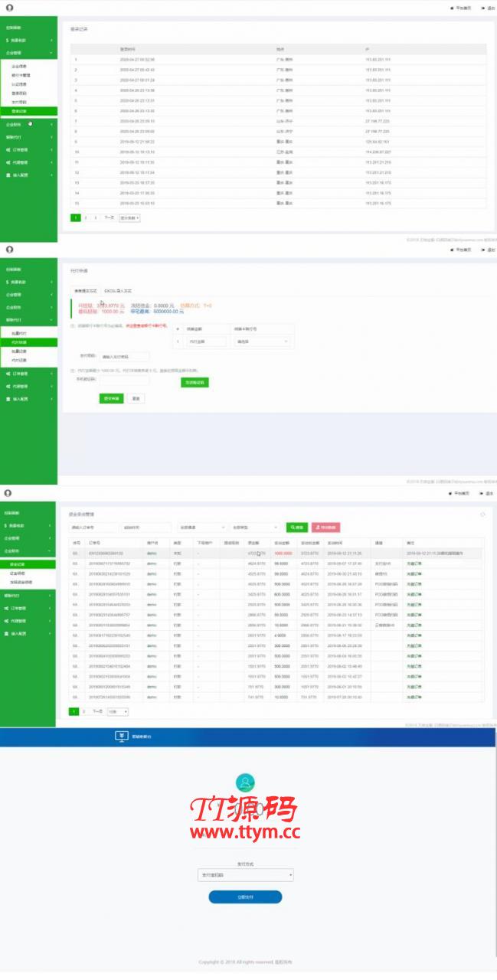Click the logo above the 代付申请 page
Image resolution: width=497 pixels, height=980 pixels.
tap(8, 250)
